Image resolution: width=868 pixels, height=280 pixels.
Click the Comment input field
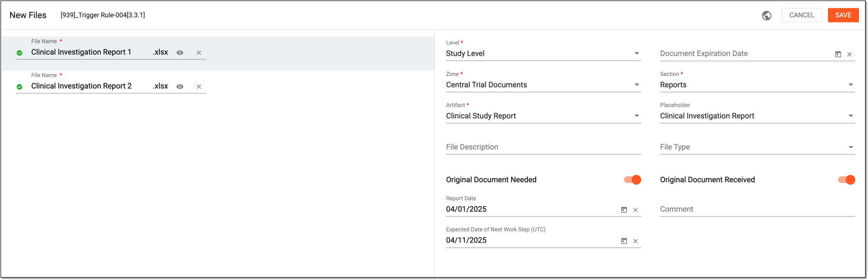(757, 209)
